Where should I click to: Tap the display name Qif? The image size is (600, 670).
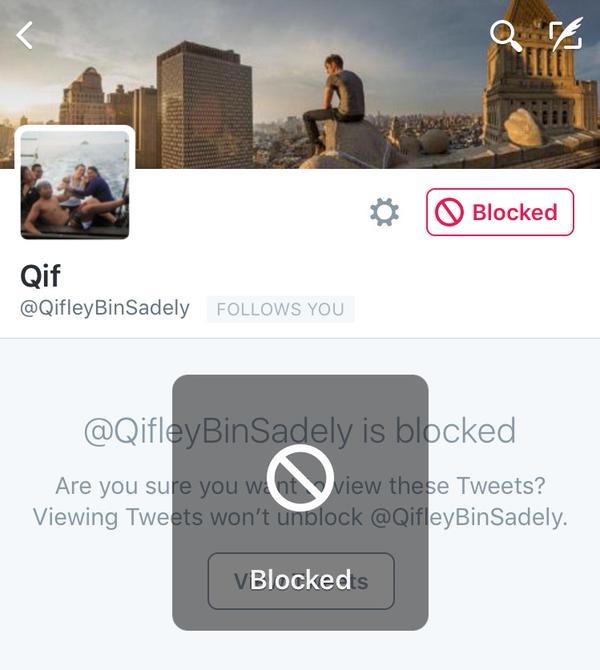point(40,276)
